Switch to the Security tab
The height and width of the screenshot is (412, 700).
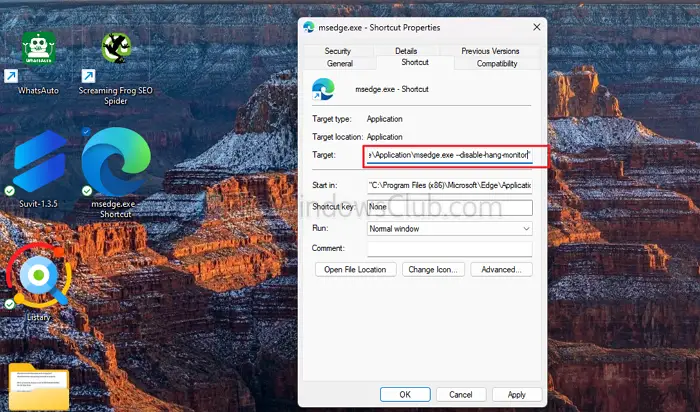coord(338,51)
